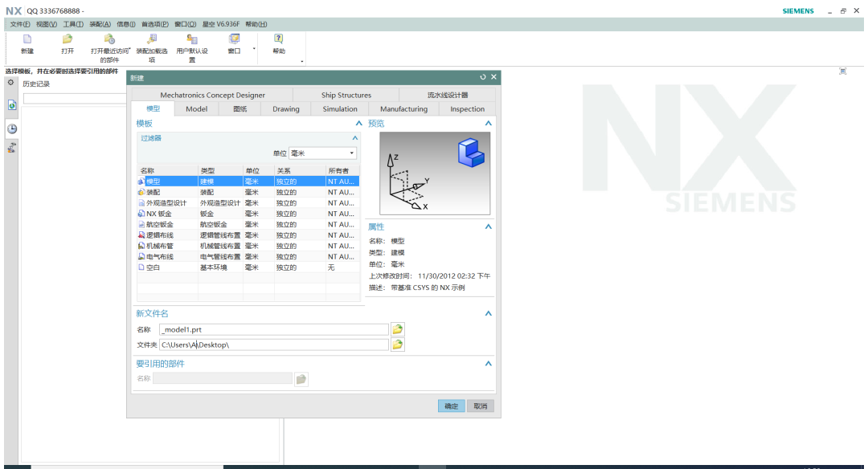Collapse the Properties (属性) section
Image resolution: width=868 pixels, height=469 pixels.
pyautogui.click(x=489, y=226)
